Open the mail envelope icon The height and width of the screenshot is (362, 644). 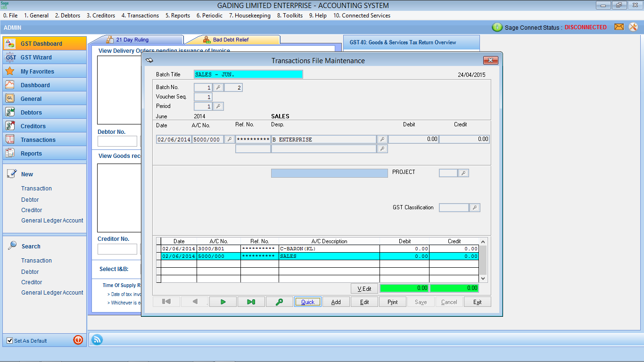tap(619, 27)
